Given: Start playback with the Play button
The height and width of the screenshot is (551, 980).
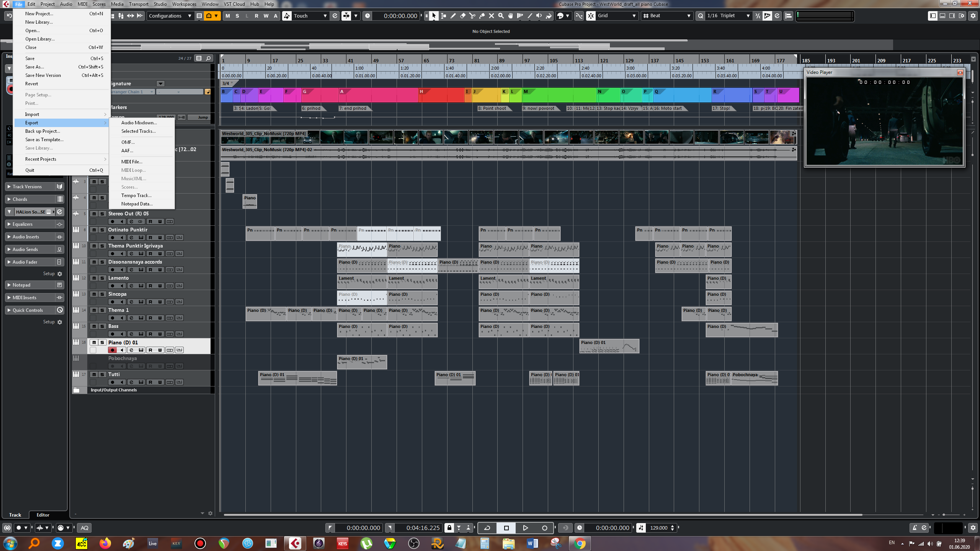Looking at the screenshot, I should tap(525, 528).
